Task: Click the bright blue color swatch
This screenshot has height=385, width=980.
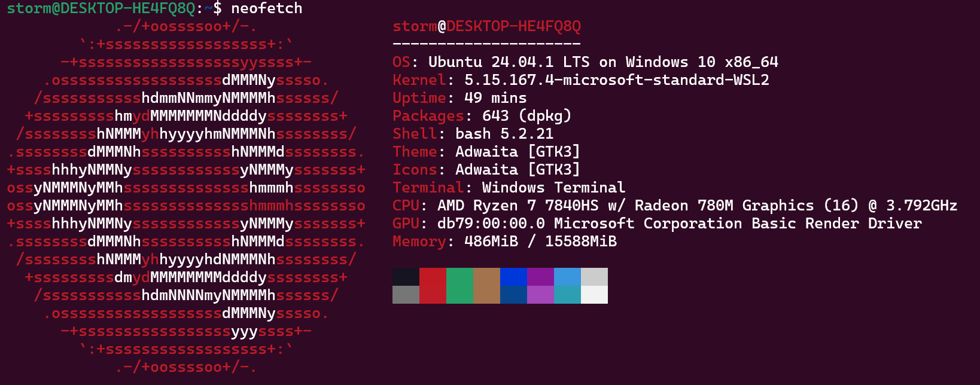Action: tap(513, 277)
